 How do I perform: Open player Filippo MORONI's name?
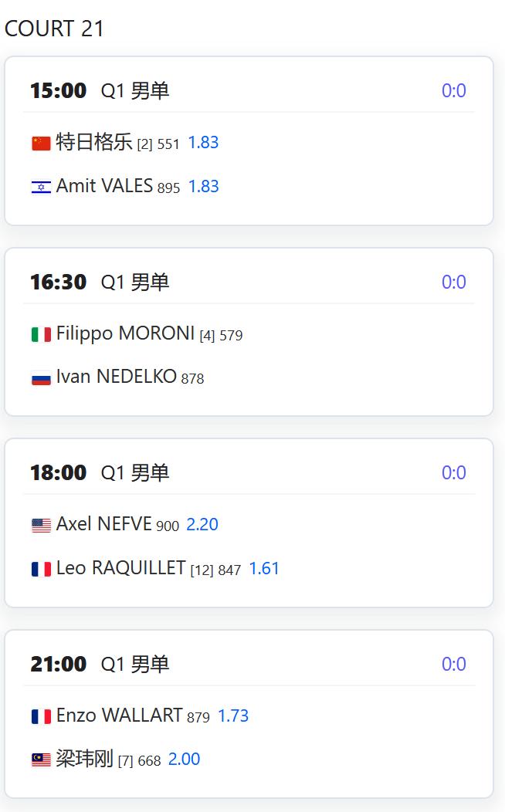click(x=125, y=333)
